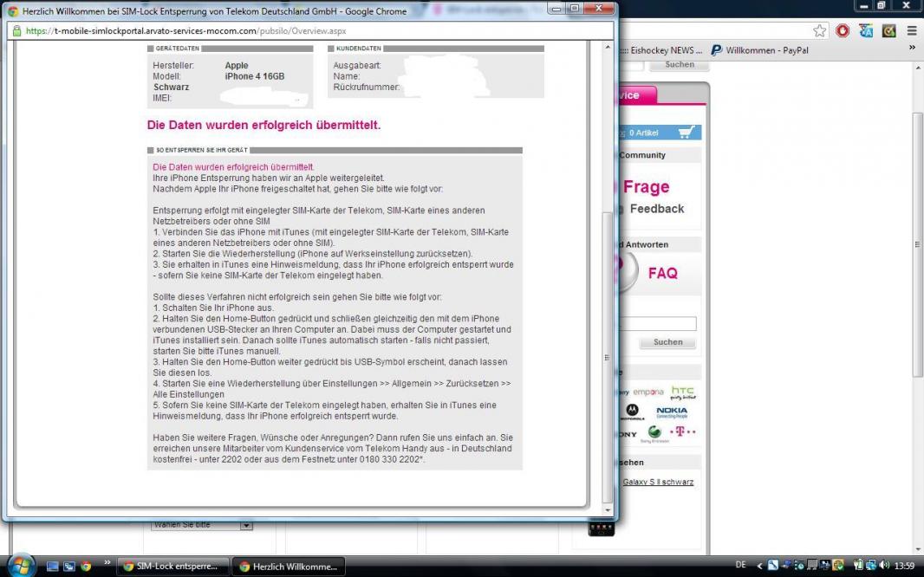This screenshot has width=924, height=577.
Task: Click the popup window address bar URL
Action: pyautogui.click(x=185, y=30)
